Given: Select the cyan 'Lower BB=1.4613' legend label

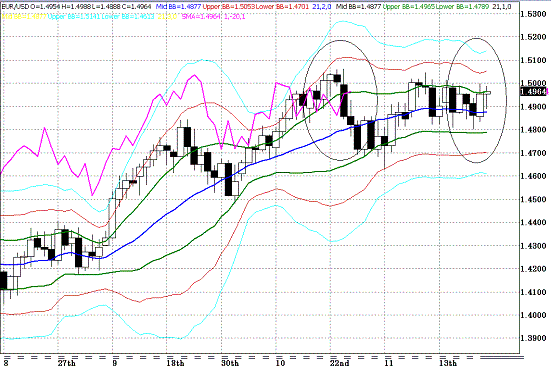Looking at the screenshot, I should tap(127, 16).
